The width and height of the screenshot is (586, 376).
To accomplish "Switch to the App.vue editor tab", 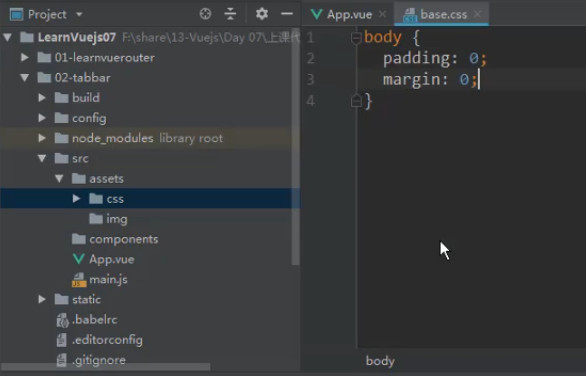I will pos(349,15).
